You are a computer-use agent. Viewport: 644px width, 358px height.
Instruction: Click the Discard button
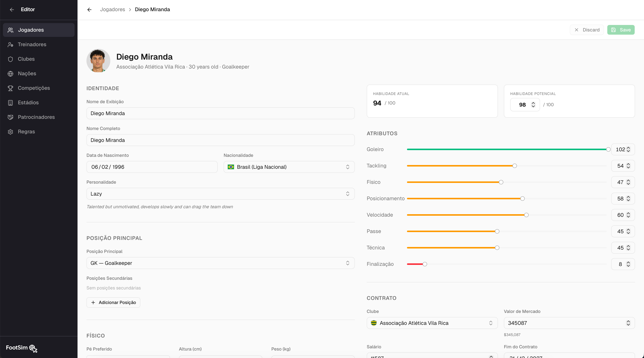pyautogui.click(x=586, y=30)
